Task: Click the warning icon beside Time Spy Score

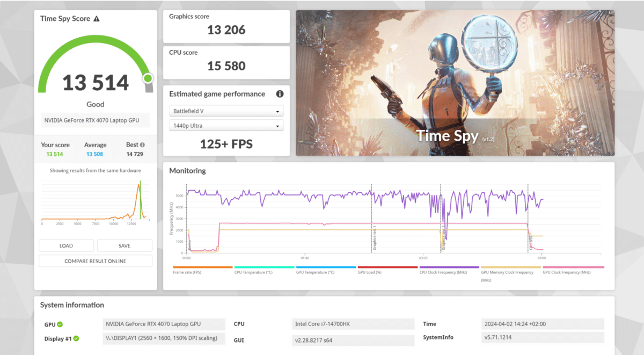Action: coord(97,19)
